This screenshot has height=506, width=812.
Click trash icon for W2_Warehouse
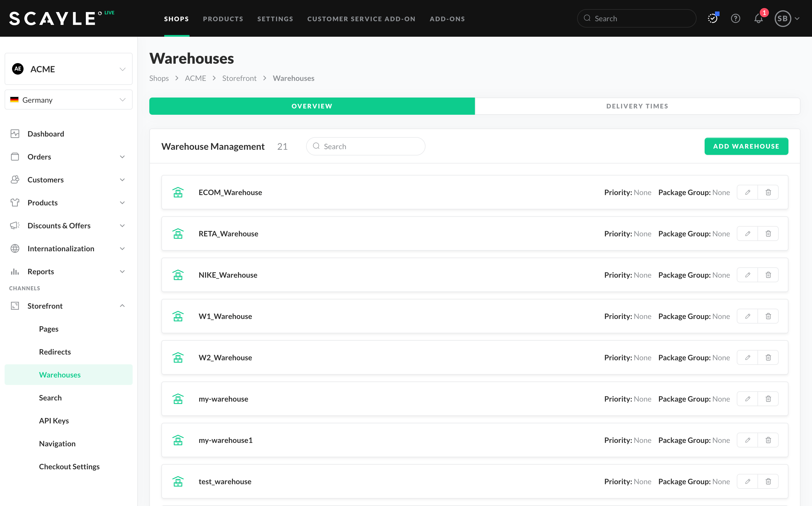(x=768, y=357)
